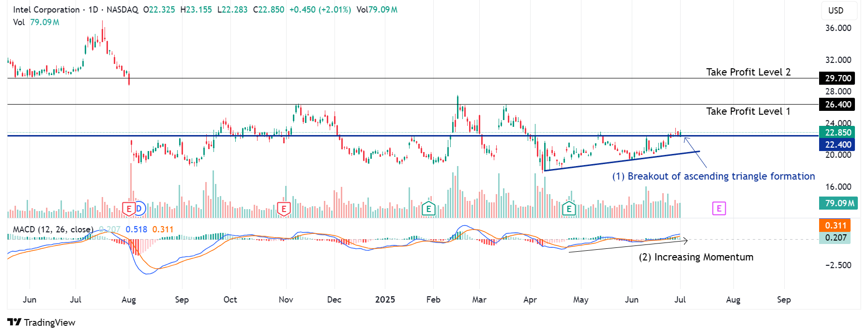This screenshot has height=335, width=868.
Task: Select the Increasing Momentum annotation
Action: (696, 257)
